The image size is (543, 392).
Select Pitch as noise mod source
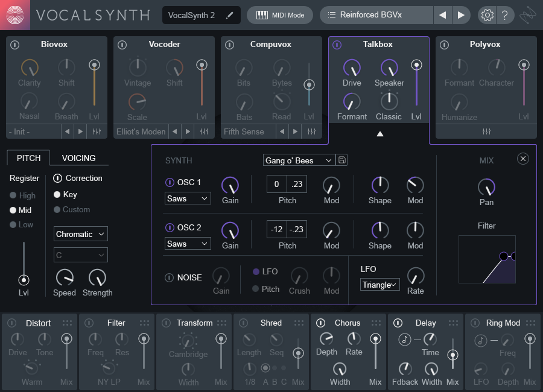click(x=266, y=289)
